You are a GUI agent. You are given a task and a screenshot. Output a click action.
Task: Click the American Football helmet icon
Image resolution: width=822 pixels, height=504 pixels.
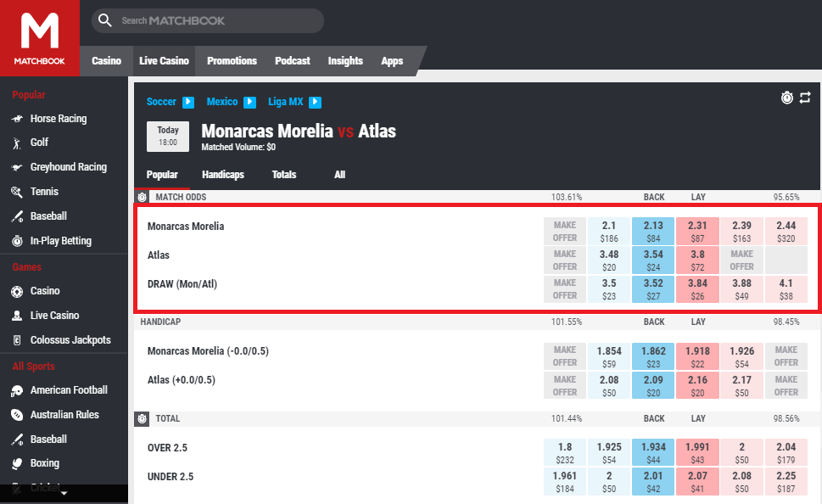(17, 390)
